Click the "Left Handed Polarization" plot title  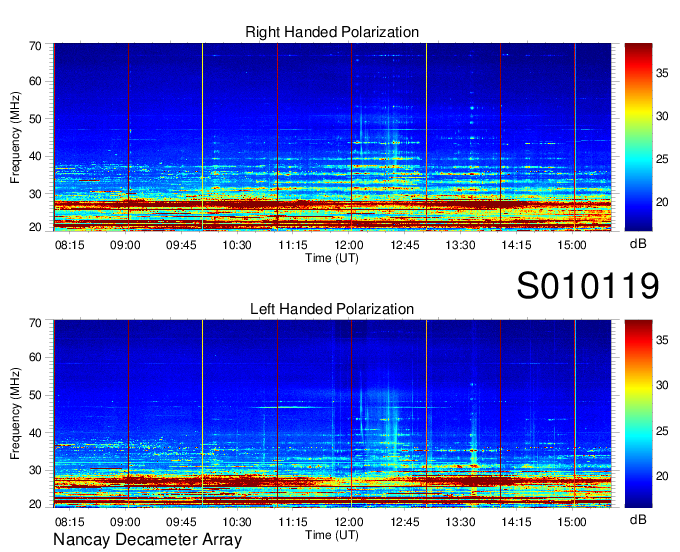click(332, 309)
